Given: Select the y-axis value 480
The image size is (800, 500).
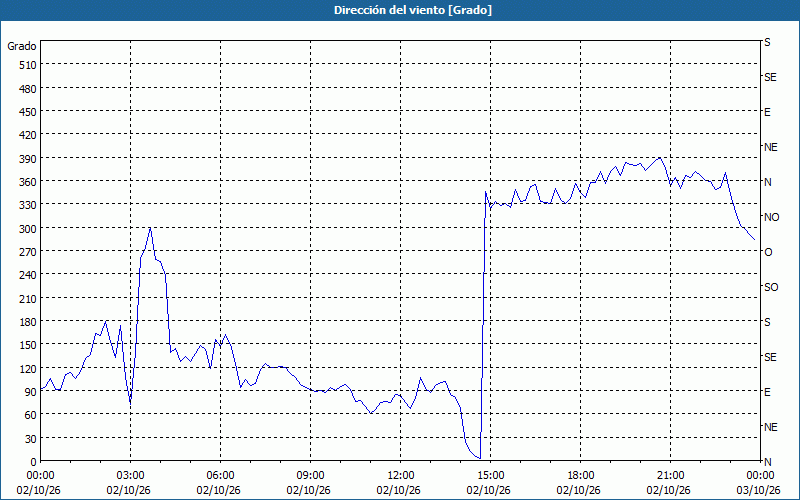Looking at the screenshot, I should 29,89.
